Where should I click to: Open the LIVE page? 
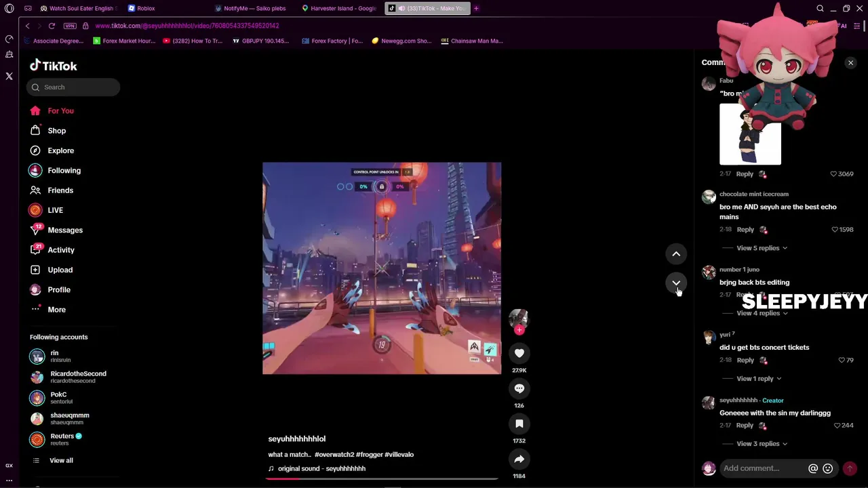click(x=55, y=210)
